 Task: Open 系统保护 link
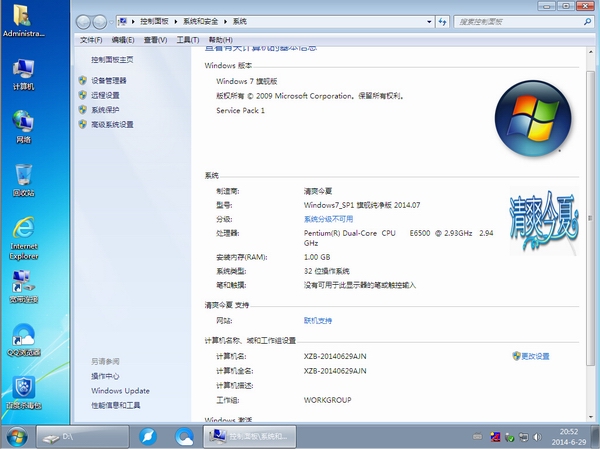tap(105, 110)
